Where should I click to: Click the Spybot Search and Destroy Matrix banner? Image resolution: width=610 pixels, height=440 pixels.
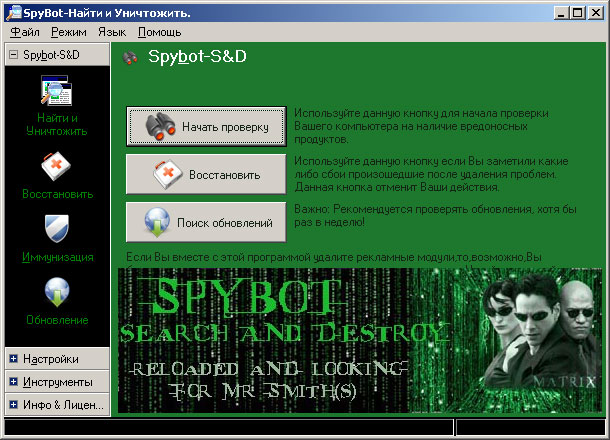360,340
